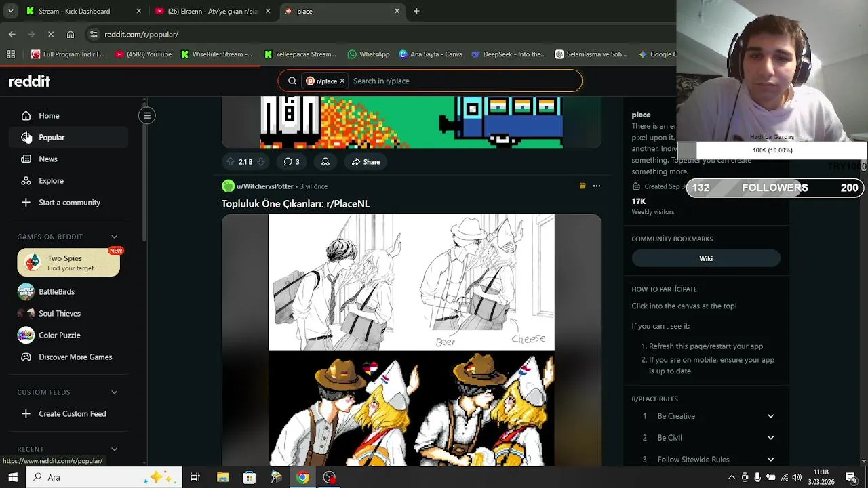Open post Topluluk Öne Çıkanları: r/PlaceNL

click(x=296, y=204)
